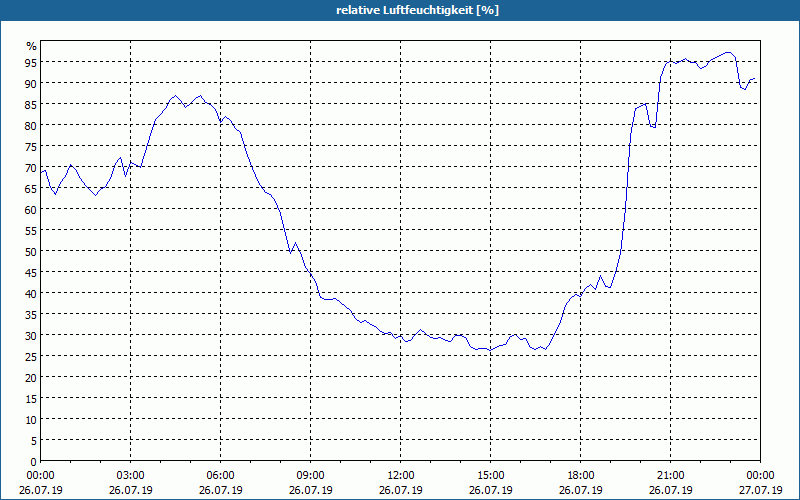Select the y-axis tick label '70'
800x500 pixels.
pos(30,167)
